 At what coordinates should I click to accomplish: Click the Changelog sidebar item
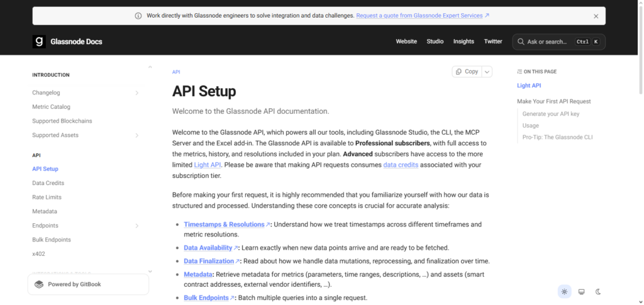click(46, 93)
